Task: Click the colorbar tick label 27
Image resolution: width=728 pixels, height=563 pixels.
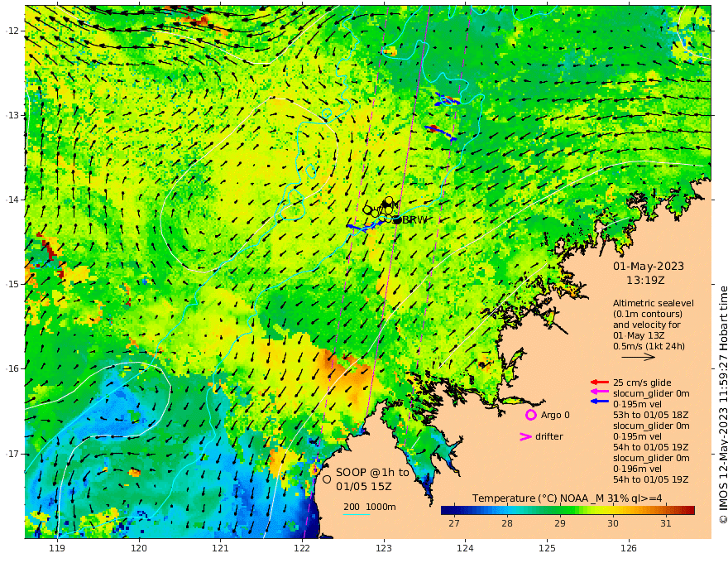Action: tap(454, 523)
